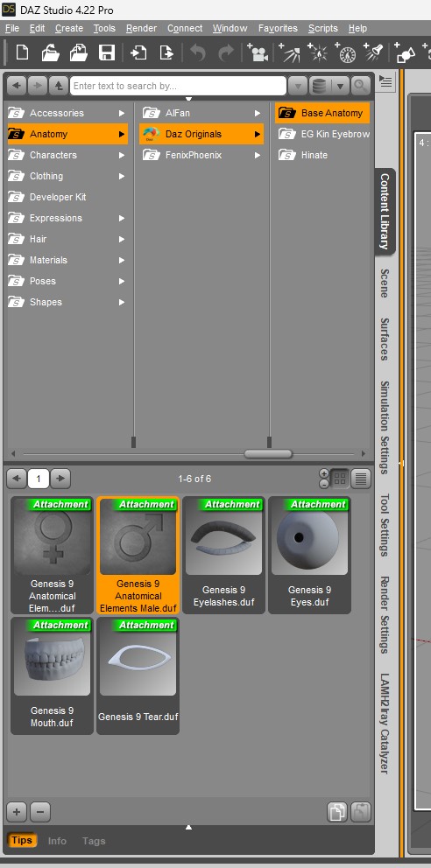The image size is (431, 868).
Task: Click the search magnifier icon
Action: [x=361, y=86]
